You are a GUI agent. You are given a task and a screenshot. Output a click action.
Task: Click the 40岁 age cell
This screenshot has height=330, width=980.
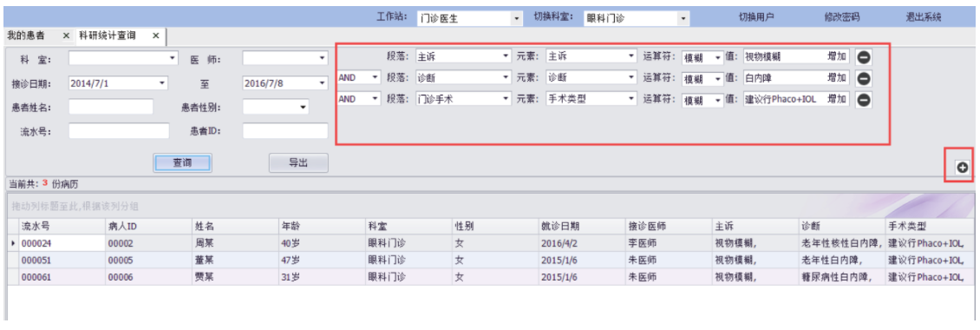(321, 243)
